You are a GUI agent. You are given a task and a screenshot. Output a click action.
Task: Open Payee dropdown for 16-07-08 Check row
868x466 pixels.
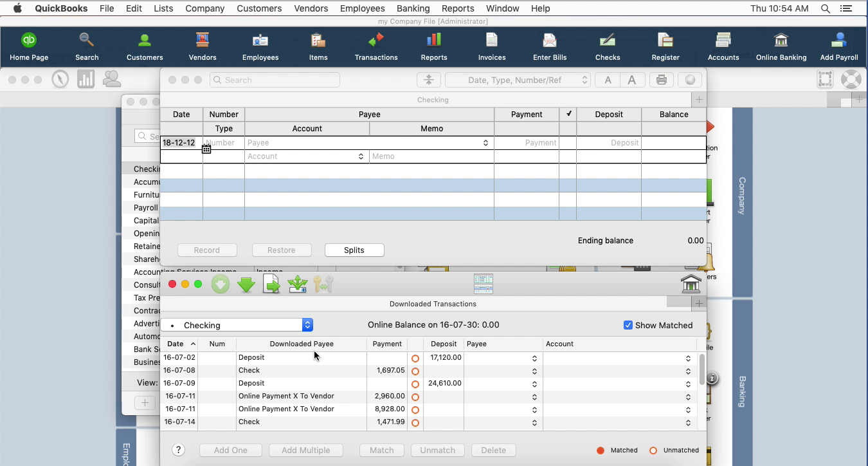pos(534,371)
